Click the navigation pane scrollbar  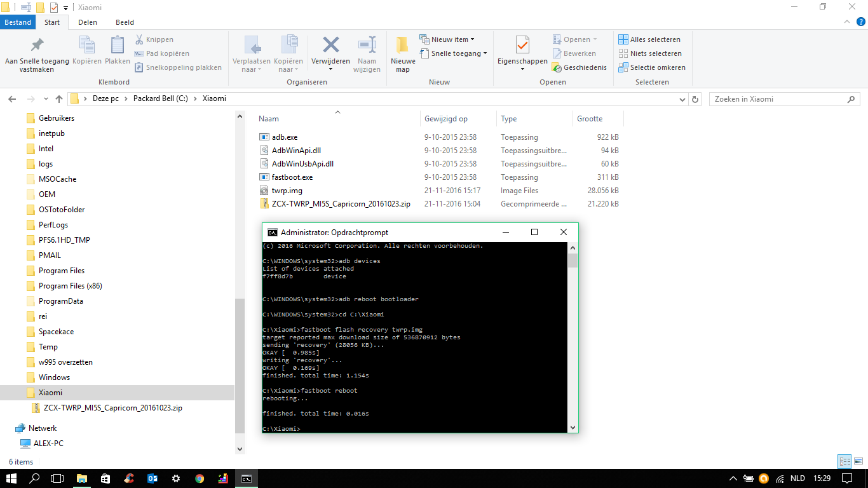click(x=240, y=366)
